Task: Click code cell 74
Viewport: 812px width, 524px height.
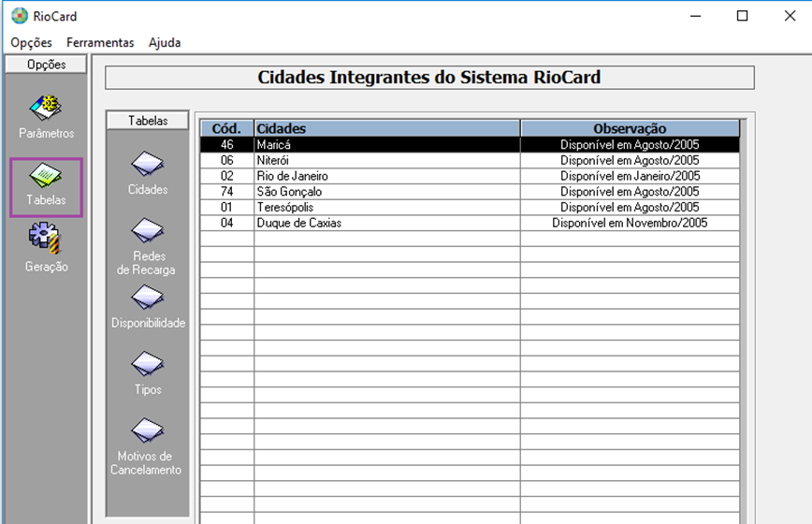Action: (x=226, y=191)
